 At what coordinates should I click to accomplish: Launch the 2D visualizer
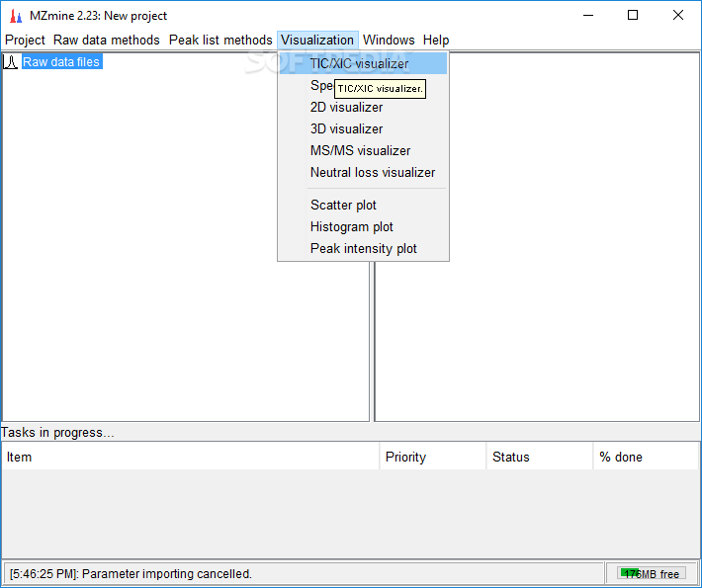(x=363, y=108)
